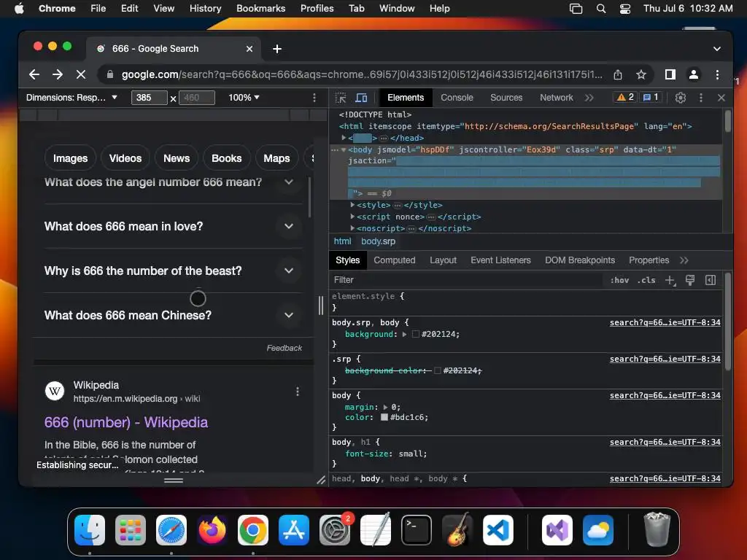
Task: Toggle the inspect element picker icon
Action: [x=341, y=98]
